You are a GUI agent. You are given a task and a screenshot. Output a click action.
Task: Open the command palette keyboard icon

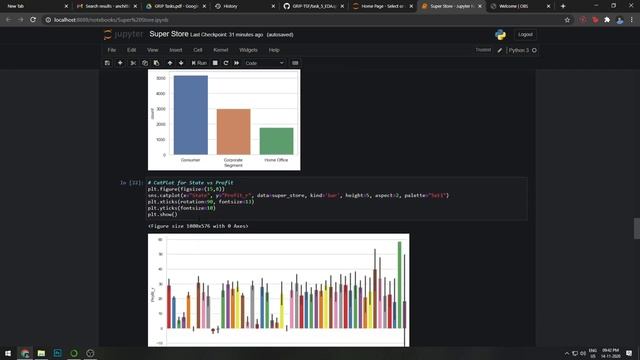(x=295, y=63)
